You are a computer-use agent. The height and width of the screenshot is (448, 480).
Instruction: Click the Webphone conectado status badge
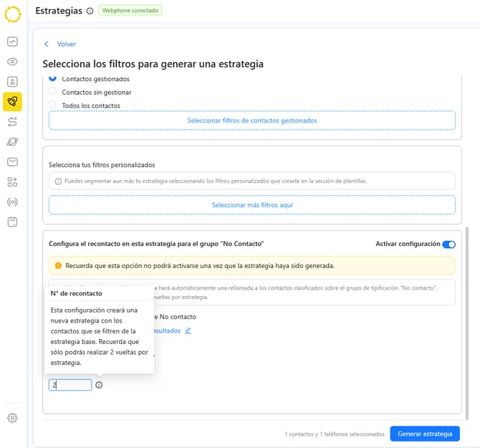tap(130, 11)
